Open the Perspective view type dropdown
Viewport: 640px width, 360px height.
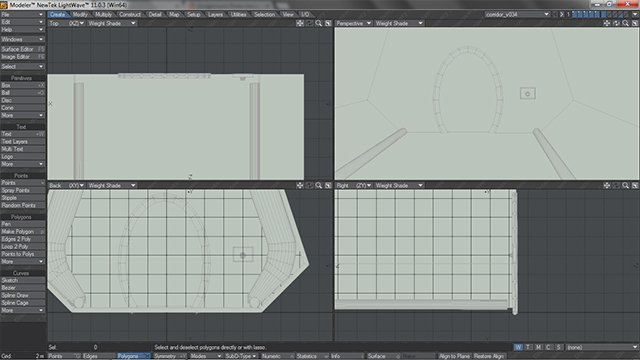[353, 23]
